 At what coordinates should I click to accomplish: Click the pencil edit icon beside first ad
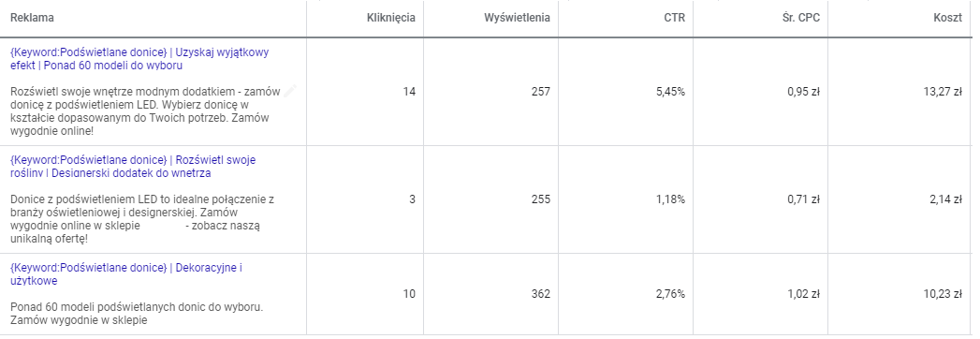[x=289, y=92]
